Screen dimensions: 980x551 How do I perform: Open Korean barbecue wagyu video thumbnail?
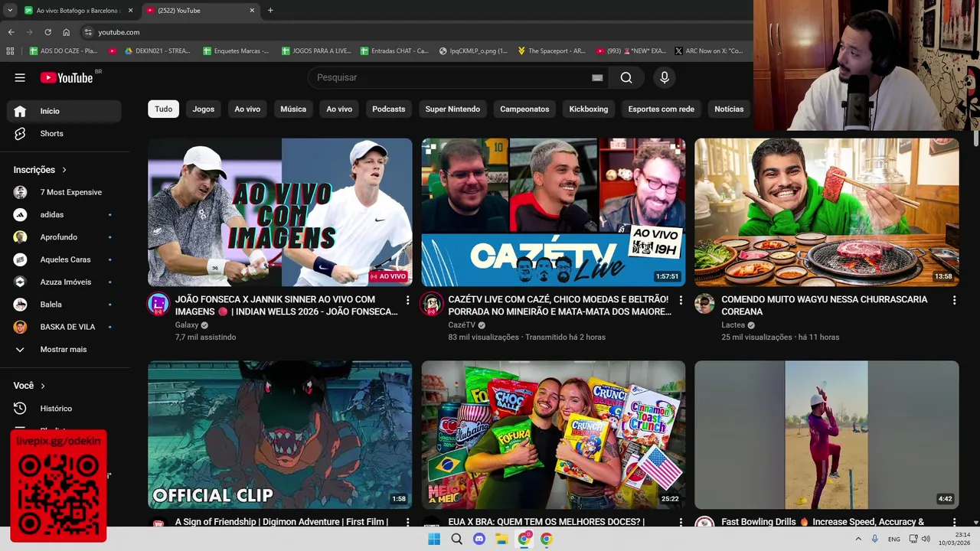[x=826, y=212]
